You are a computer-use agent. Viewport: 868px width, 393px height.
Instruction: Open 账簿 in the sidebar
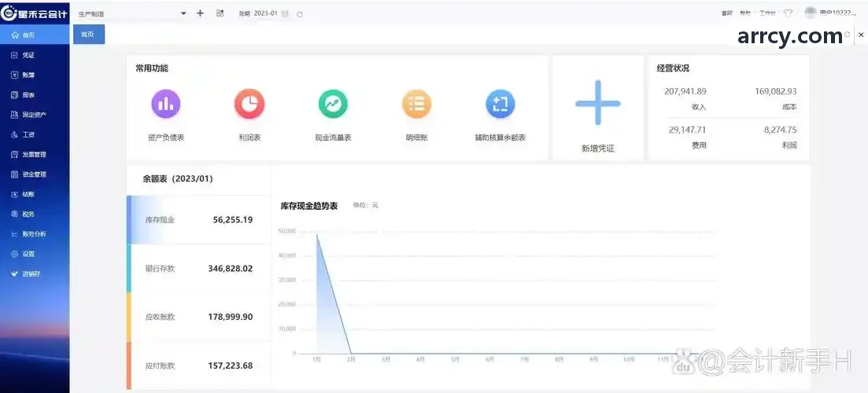pos(35,75)
